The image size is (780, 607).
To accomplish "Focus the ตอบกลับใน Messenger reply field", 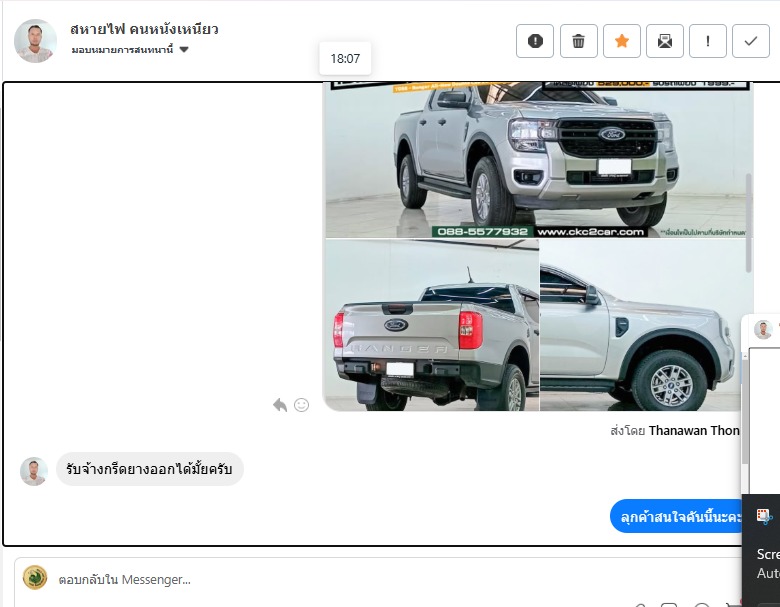I will tap(378, 580).
